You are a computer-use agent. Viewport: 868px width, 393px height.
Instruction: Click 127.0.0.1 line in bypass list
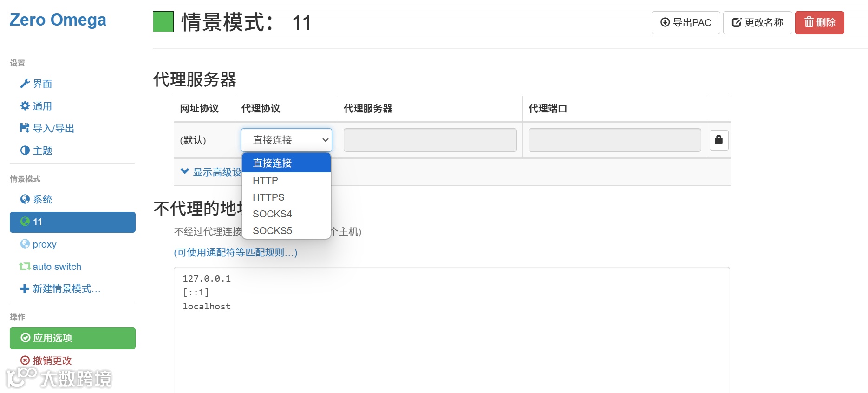[207, 279]
